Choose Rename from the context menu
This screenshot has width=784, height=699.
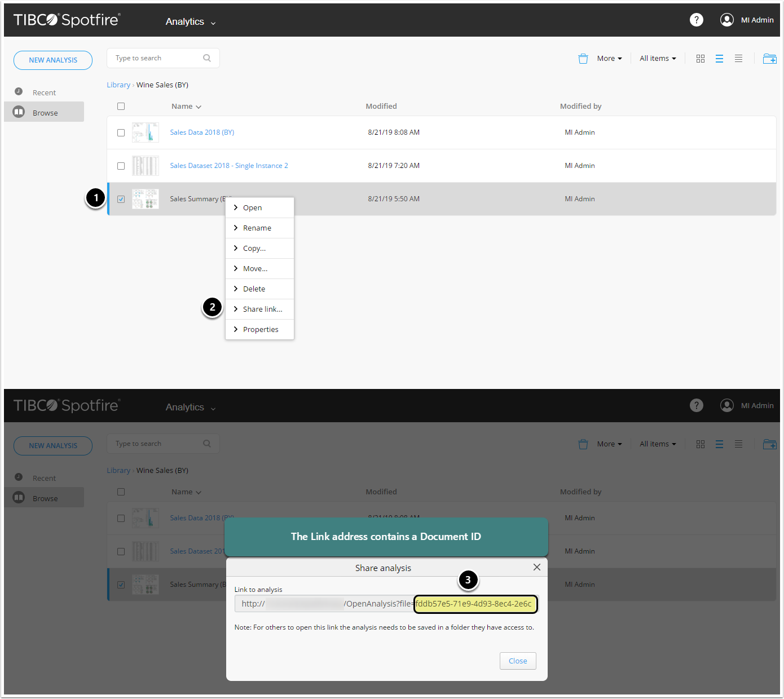[x=257, y=228]
